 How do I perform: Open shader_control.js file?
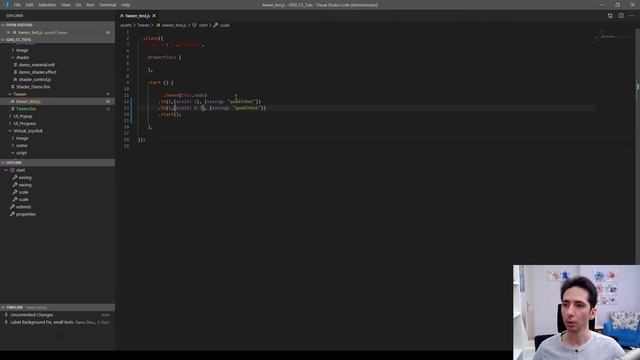[x=35, y=80]
